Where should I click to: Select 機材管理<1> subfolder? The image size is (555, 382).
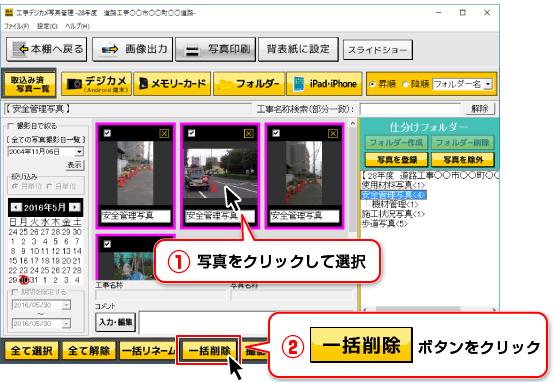click(395, 204)
